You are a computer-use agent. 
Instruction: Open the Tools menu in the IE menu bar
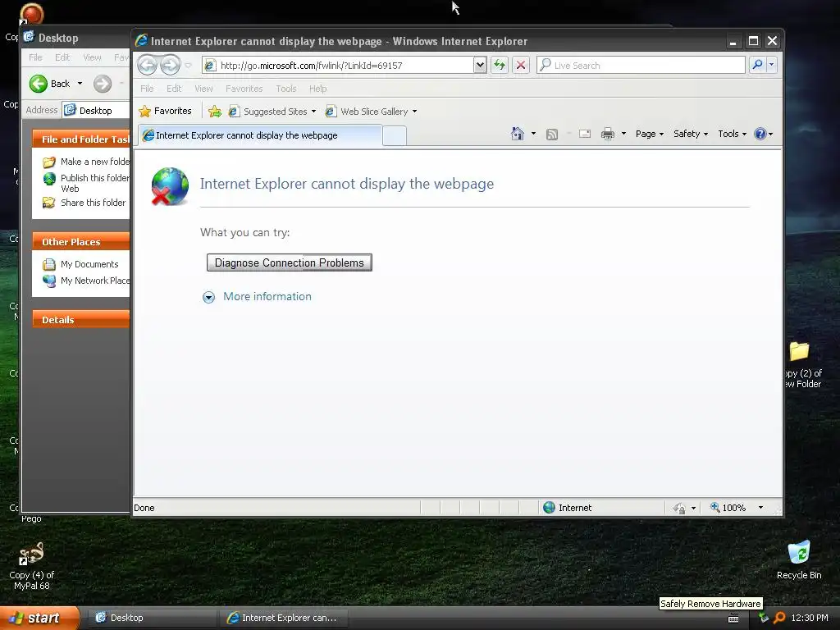click(286, 89)
